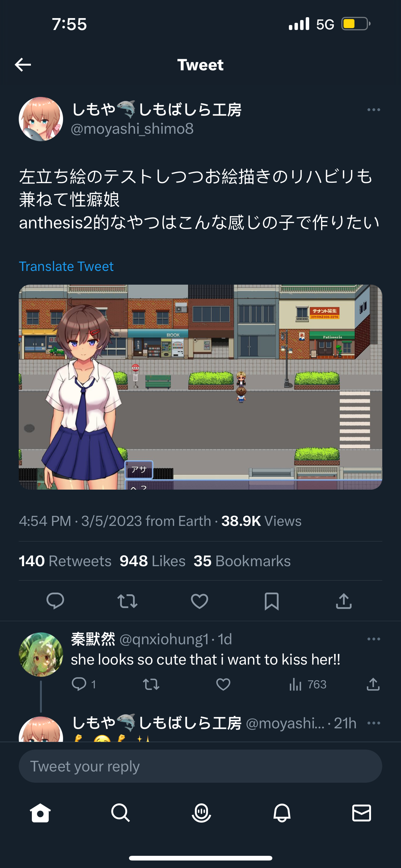Share the main tweet
Screen dimensions: 401x868
(x=344, y=601)
